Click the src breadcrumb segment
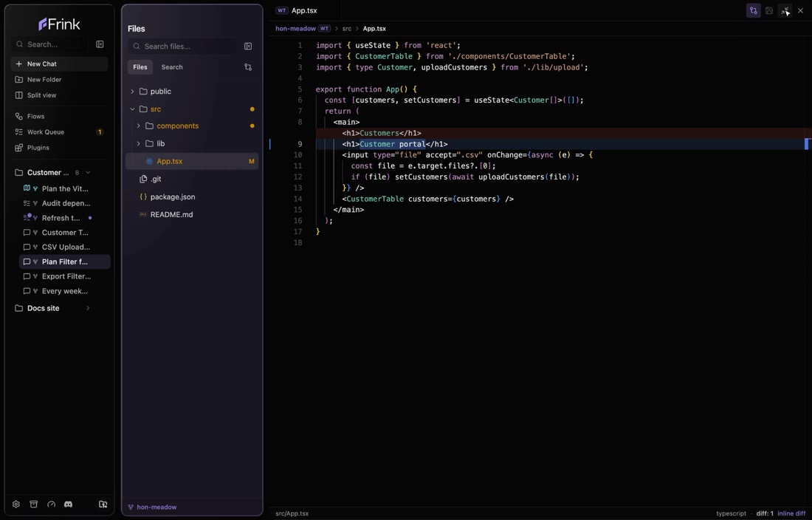812x520 pixels. 347,29
